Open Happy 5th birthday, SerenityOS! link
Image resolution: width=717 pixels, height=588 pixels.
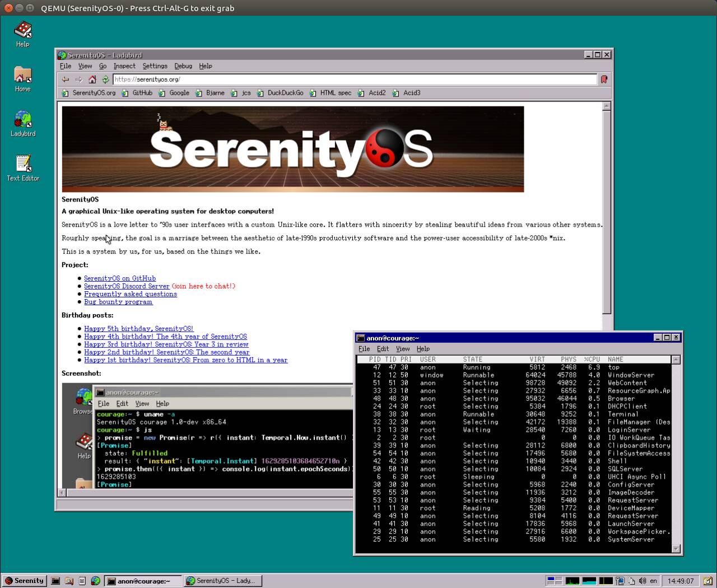[x=139, y=329]
